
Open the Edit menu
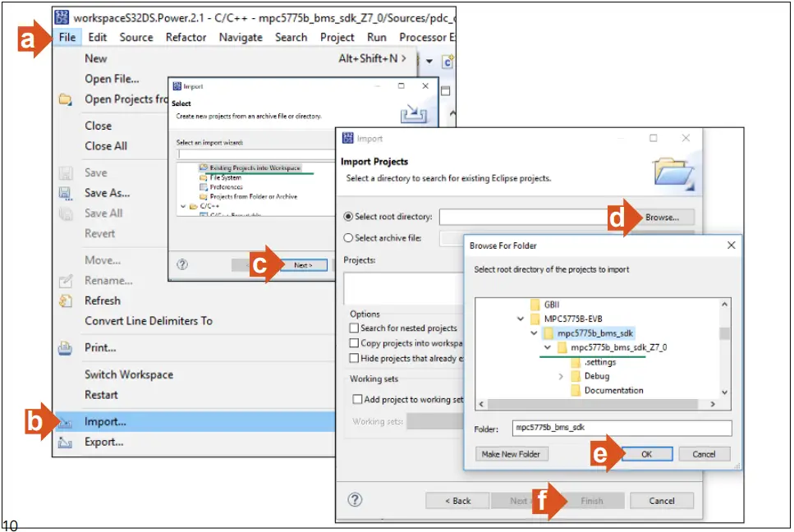point(97,37)
